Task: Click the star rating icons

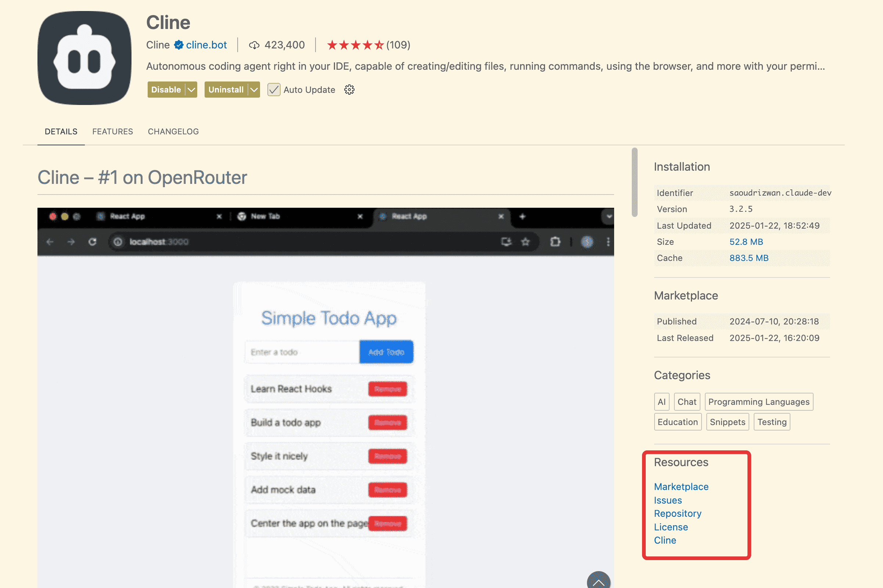Action: pos(356,45)
